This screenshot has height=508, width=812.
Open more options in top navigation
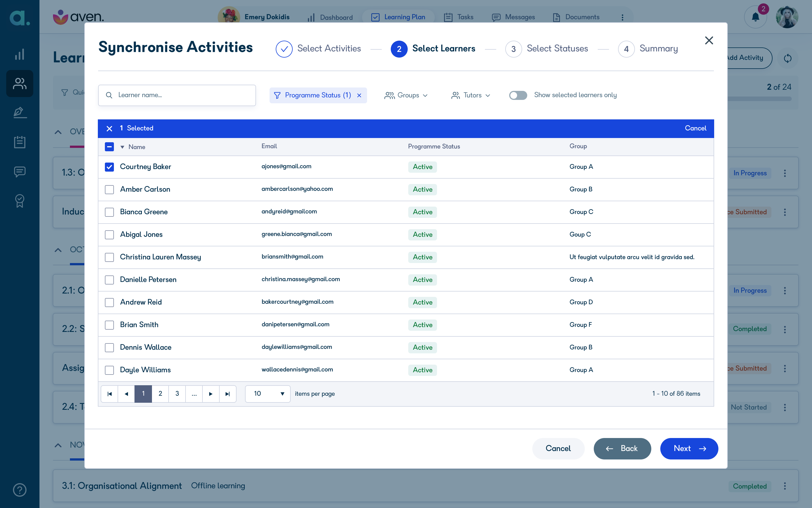point(623,17)
